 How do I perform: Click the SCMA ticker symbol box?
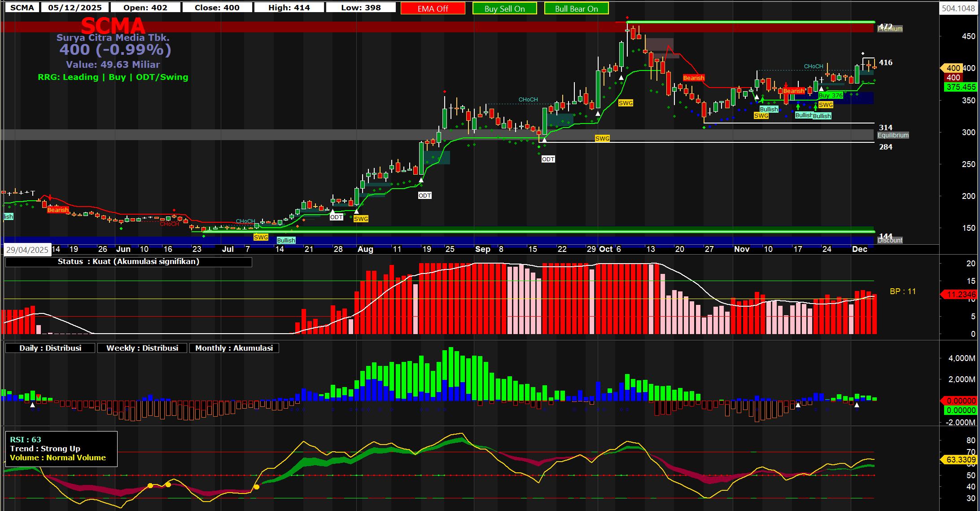(22, 8)
